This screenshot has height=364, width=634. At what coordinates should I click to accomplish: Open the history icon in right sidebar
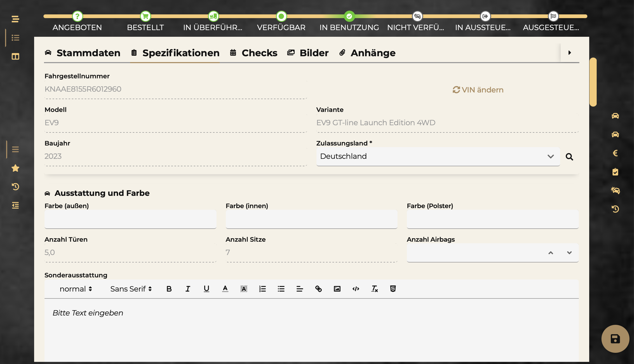615,209
